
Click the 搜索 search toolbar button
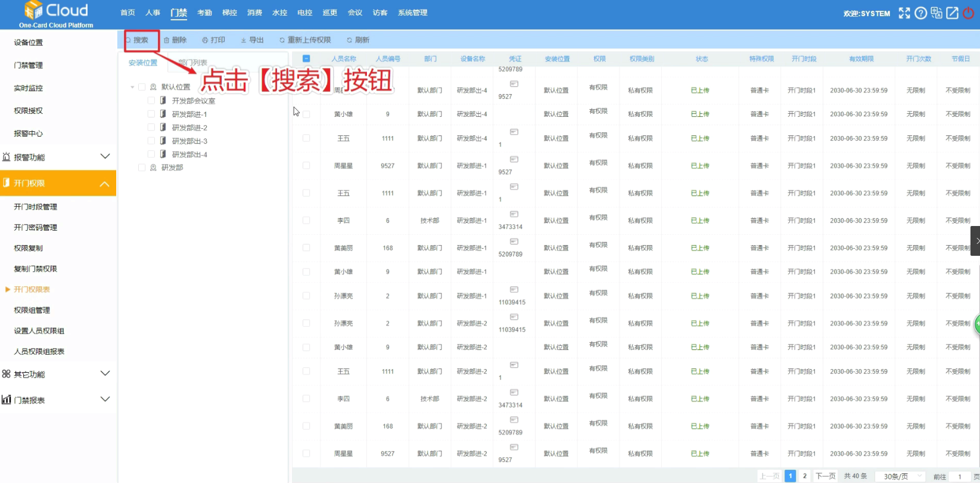[137, 40]
